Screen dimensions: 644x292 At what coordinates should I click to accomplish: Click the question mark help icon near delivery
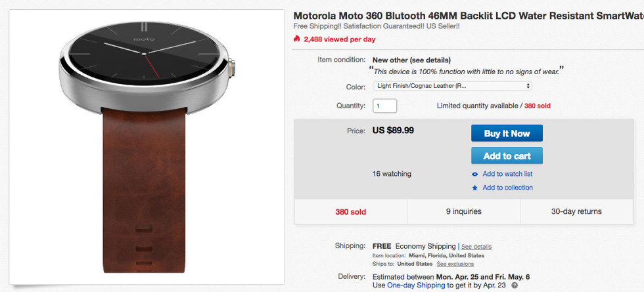pyautogui.click(x=515, y=285)
